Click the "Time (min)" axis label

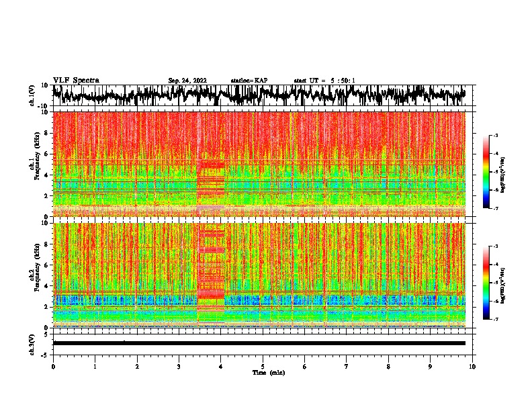(x=269, y=373)
